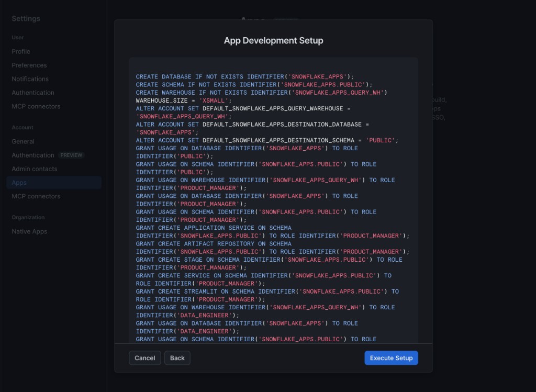This screenshot has height=392, width=536.
Task: Open MCP connectors under Account
Action: point(36,196)
